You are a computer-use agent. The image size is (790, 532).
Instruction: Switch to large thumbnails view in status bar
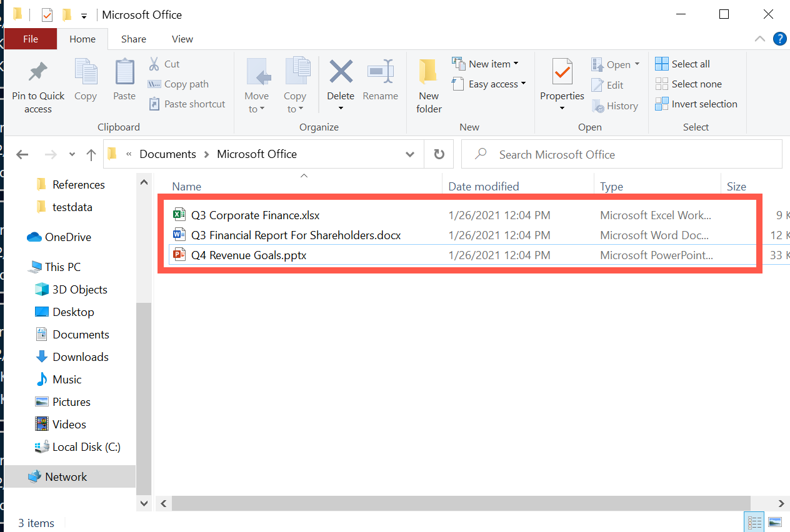click(774, 521)
